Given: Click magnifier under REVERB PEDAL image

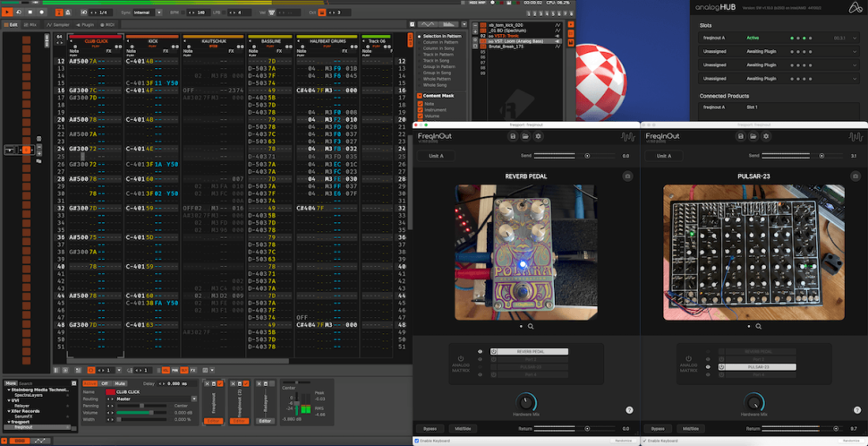Looking at the screenshot, I should click(x=531, y=326).
